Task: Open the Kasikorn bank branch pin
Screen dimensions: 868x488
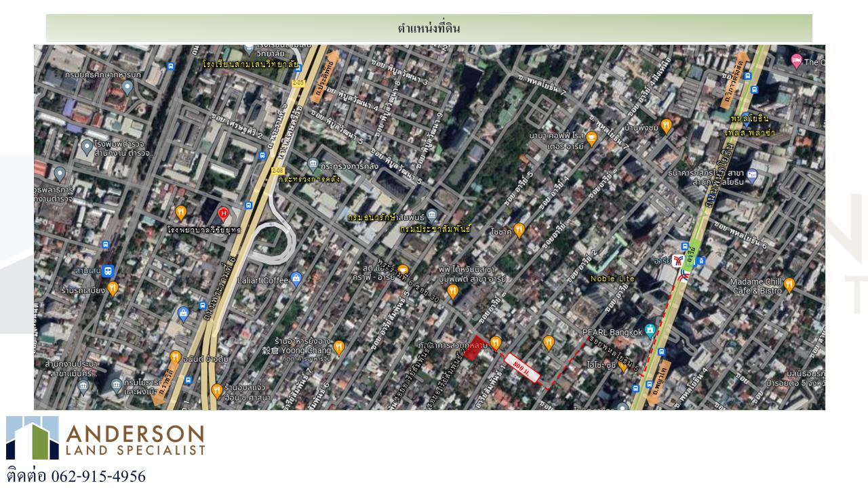Action: pyautogui.click(x=752, y=176)
